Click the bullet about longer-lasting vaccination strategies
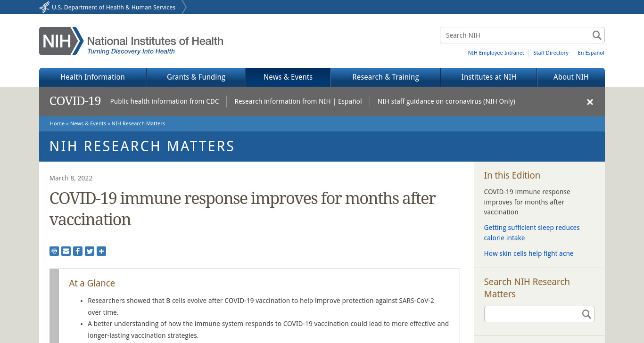 point(268,330)
